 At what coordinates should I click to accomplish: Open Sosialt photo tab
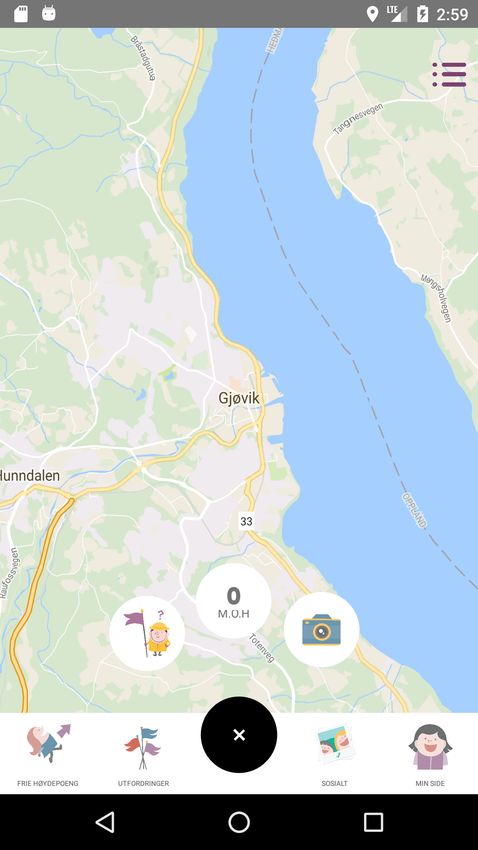tap(334, 755)
